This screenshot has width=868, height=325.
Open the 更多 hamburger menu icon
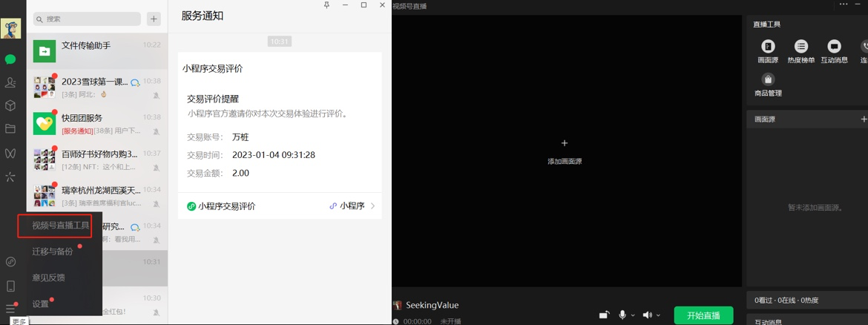(x=10, y=309)
